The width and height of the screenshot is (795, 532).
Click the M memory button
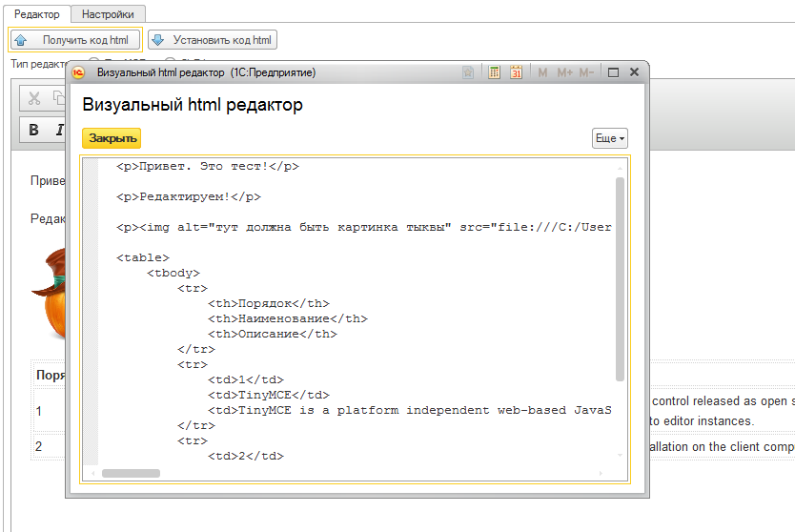click(x=542, y=72)
